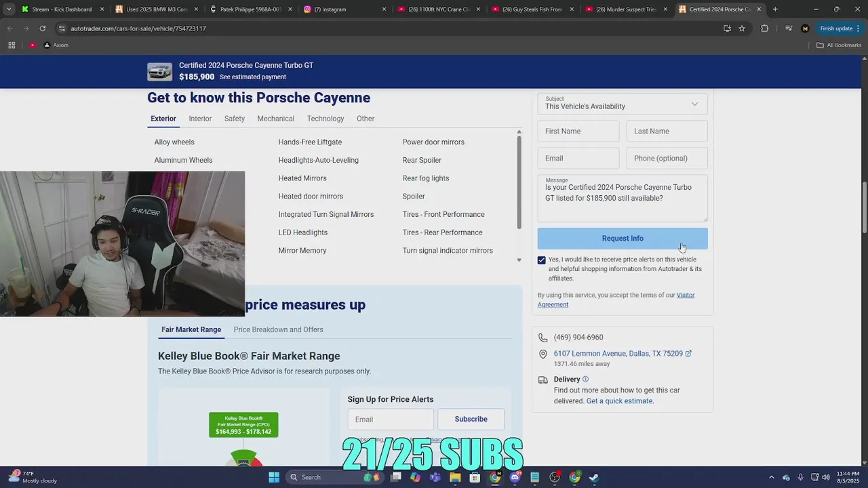868x488 pixels.
Task: Click the Request Info button
Action: pyautogui.click(x=623, y=239)
